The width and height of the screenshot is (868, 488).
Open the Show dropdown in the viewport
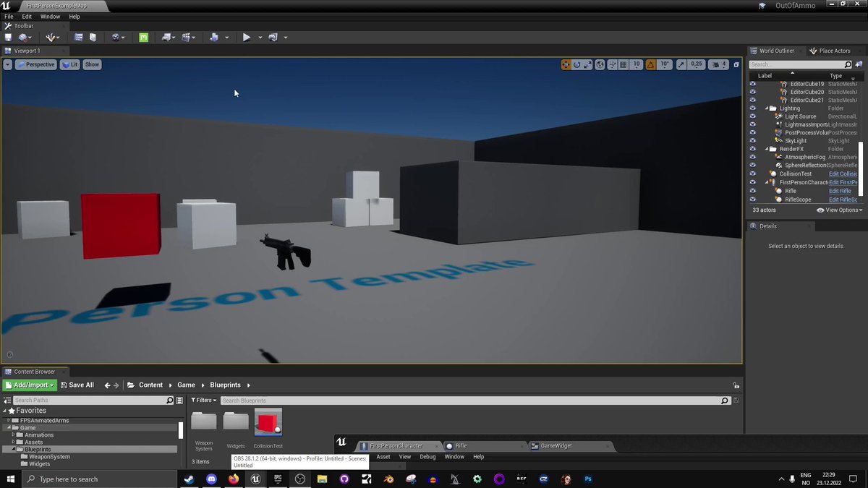point(92,64)
